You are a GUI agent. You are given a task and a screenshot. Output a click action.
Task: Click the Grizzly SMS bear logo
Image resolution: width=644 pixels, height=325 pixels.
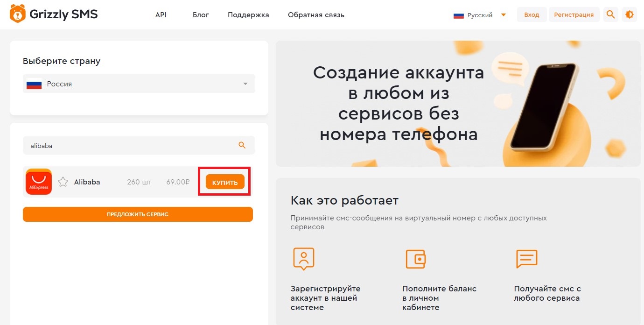17,14
